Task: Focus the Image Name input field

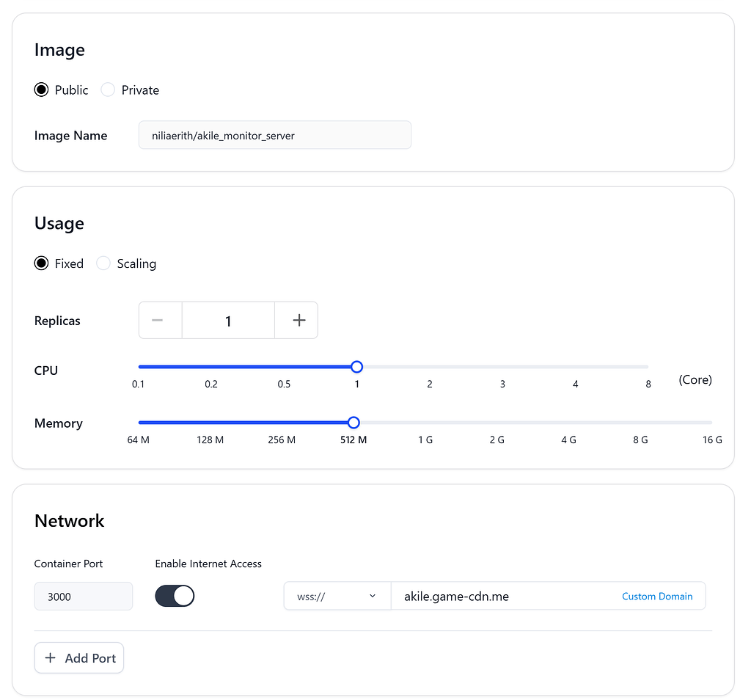Action: pyautogui.click(x=275, y=135)
